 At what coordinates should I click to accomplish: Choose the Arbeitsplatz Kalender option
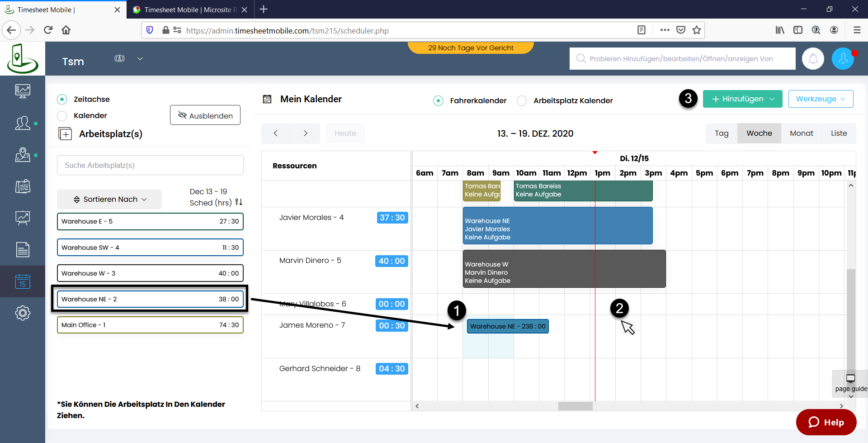[x=522, y=100]
